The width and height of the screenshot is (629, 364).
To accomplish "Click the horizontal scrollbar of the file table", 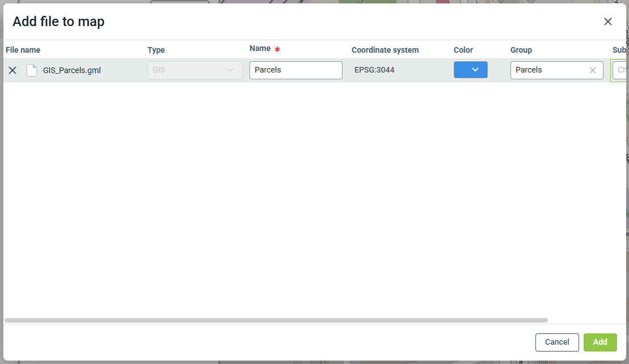I will pos(276,320).
